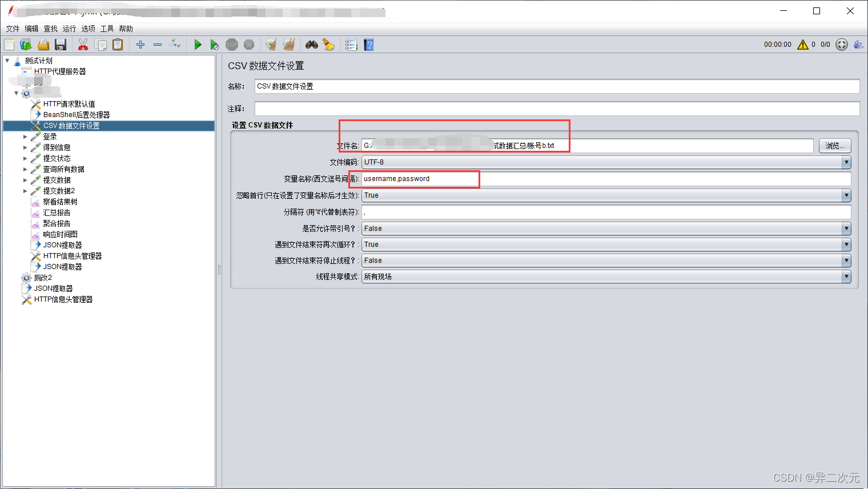Select HTTP请求默认值 in the tree
This screenshot has height=489, width=868.
click(69, 104)
